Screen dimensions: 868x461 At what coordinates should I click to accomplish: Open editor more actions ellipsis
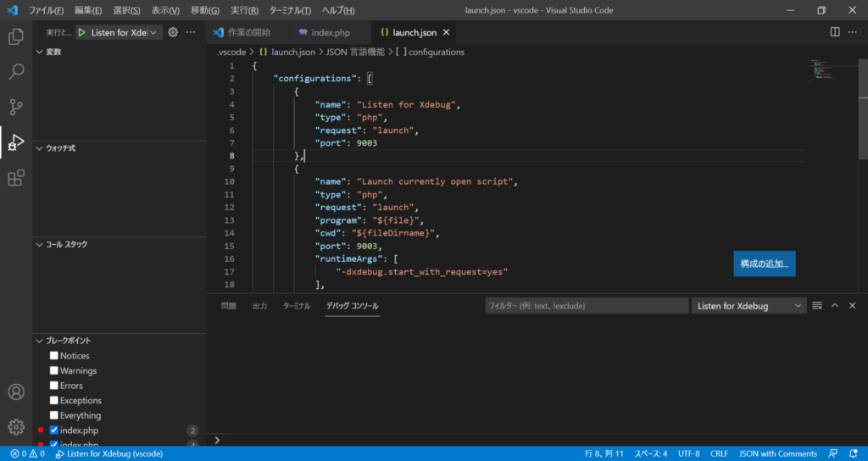tap(853, 32)
